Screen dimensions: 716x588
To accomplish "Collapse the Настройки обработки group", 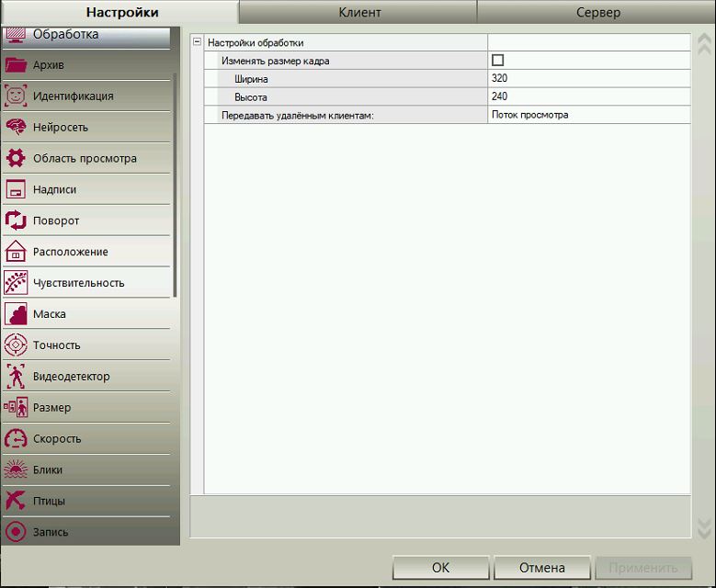I will (x=197, y=42).
